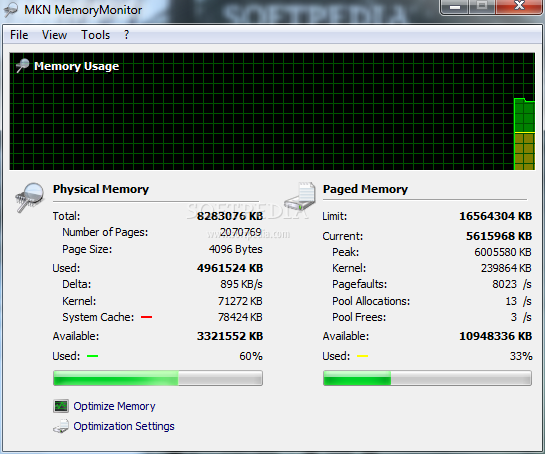Click used value 4961524 KB
The width and height of the screenshot is (545, 454).
click(x=230, y=268)
